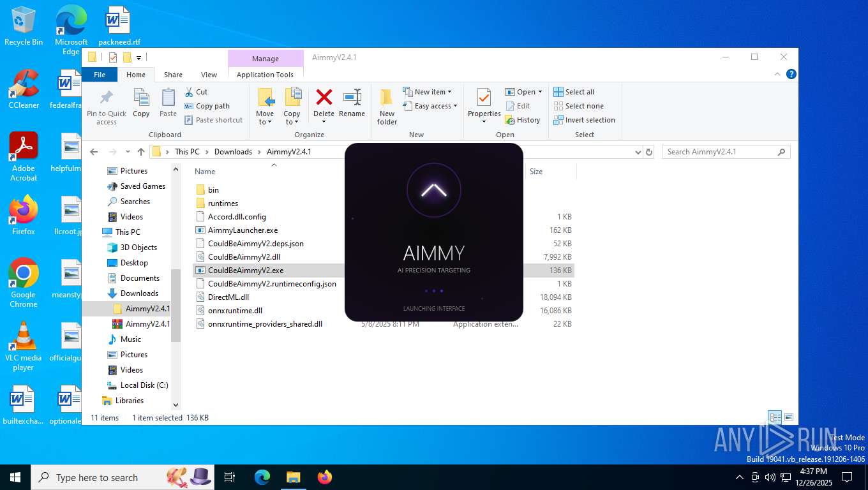Open CCleaner desktop shortcut

pos(24,89)
